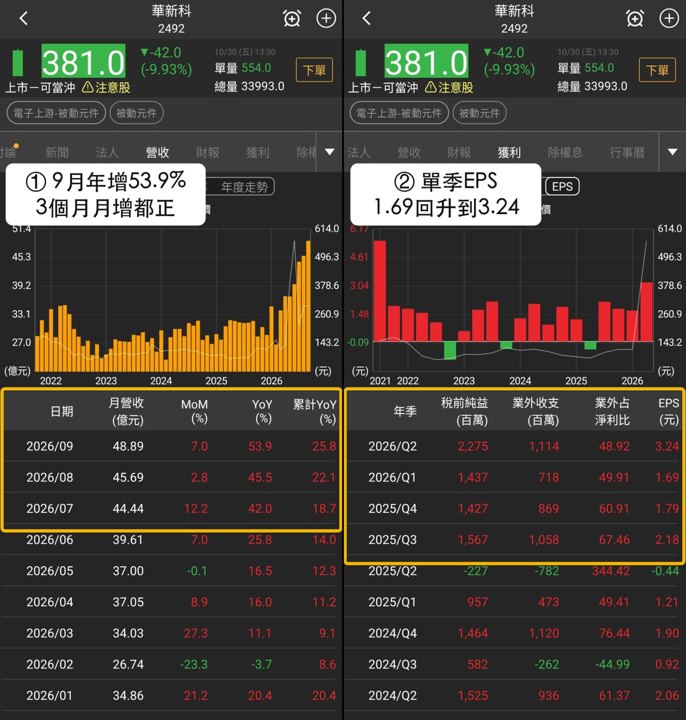The height and width of the screenshot is (720, 686).
Task: Tap the 381.0 price on left screen
Action: [x=83, y=62]
